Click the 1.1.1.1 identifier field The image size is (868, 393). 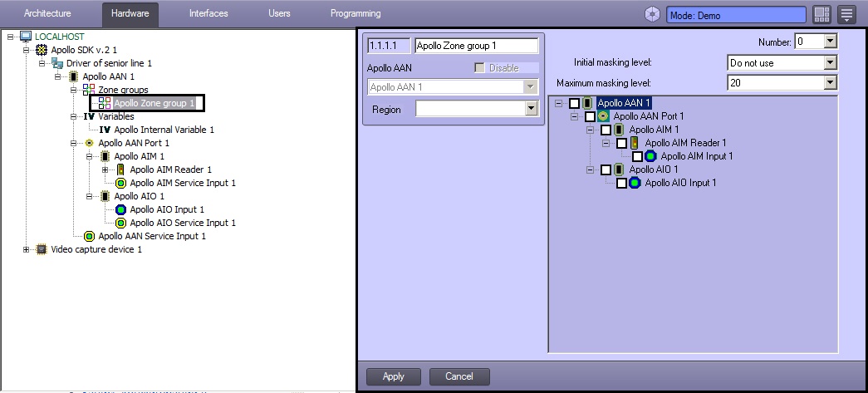point(390,46)
